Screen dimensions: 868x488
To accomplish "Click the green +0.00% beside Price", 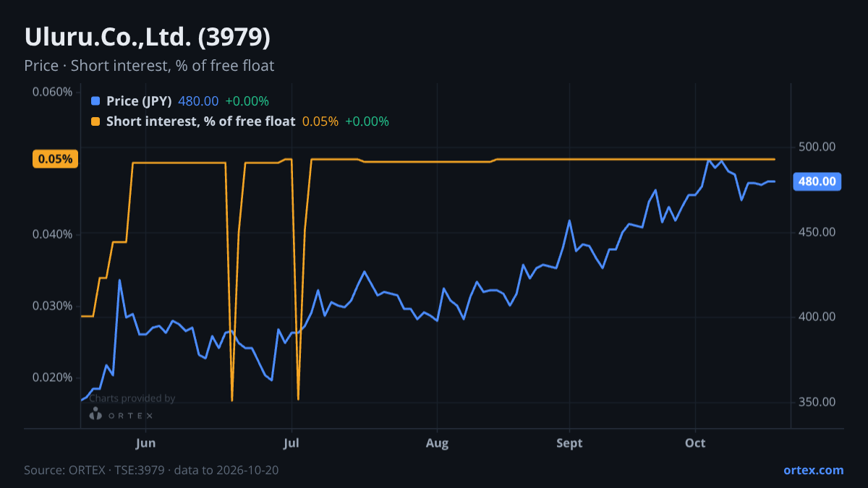I will click(247, 101).
